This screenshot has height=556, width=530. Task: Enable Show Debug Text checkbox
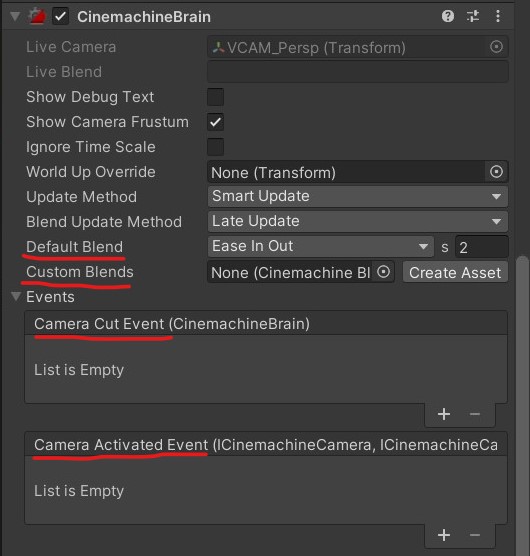click(216, 97)
